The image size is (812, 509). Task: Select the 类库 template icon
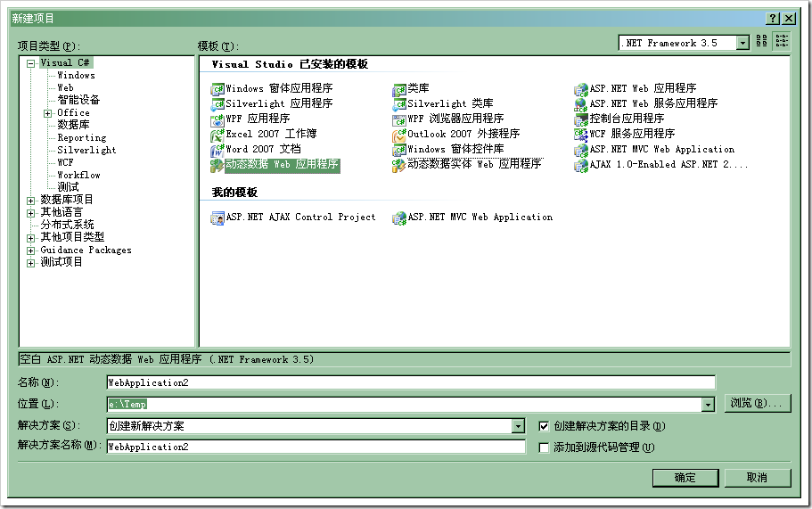[398, 89]
